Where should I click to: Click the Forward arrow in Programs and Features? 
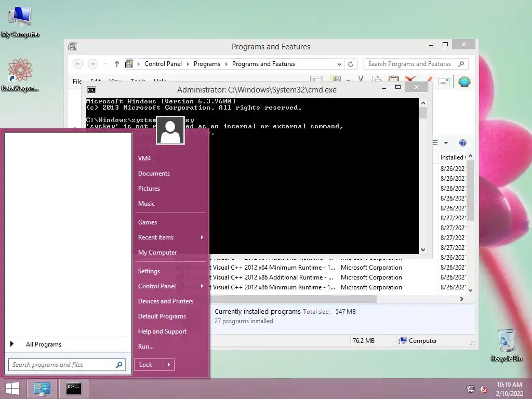click(x=92, y=64)
